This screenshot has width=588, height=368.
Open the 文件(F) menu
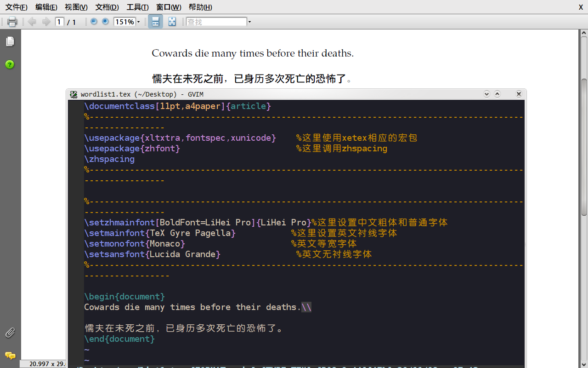point(16,7)
